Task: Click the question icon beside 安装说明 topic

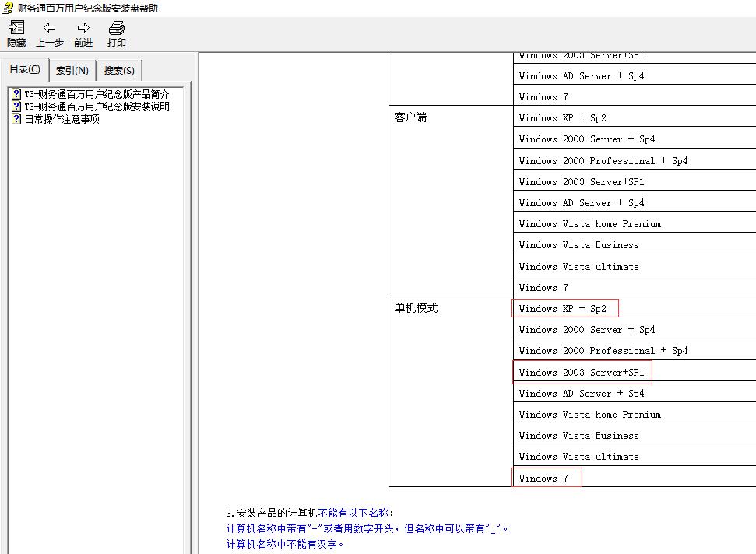Action: 16,106
